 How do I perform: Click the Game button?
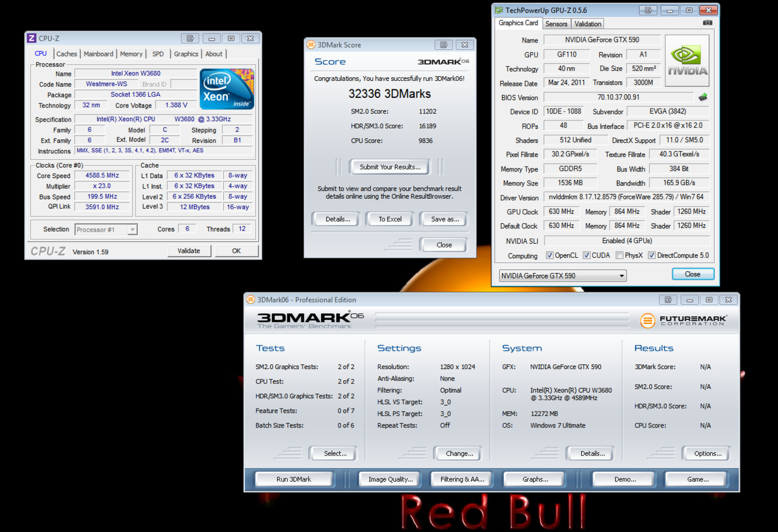(698, 479)
